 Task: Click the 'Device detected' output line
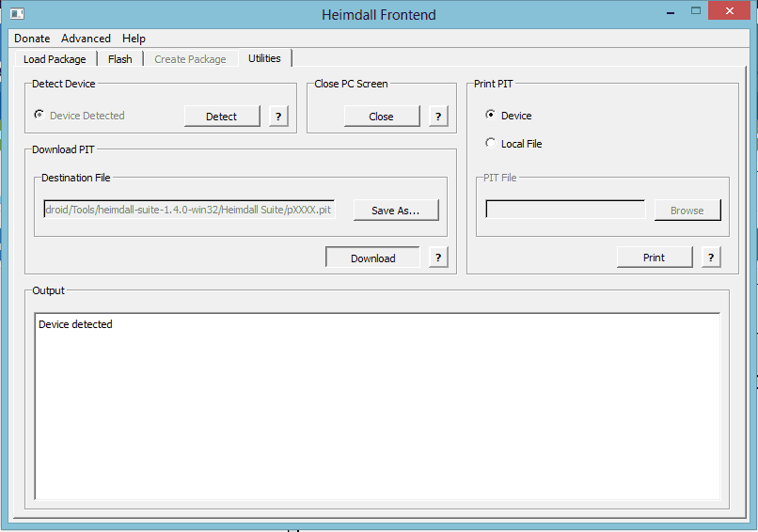pos(75,324)
